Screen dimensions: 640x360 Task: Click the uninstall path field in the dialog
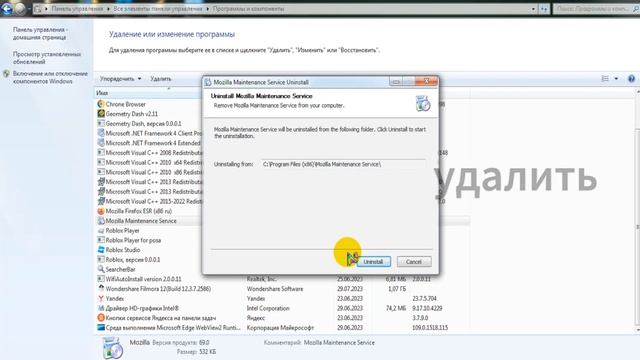(343, 164)
